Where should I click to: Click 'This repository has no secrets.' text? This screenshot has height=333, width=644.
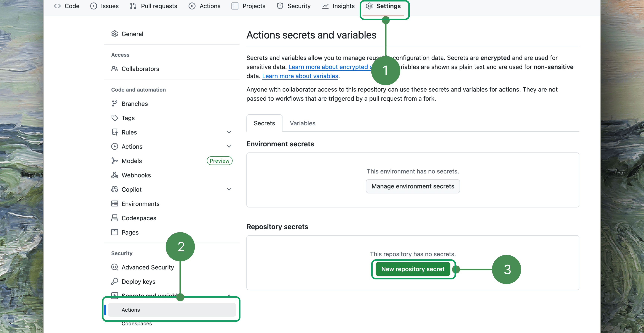click(413, 254)
